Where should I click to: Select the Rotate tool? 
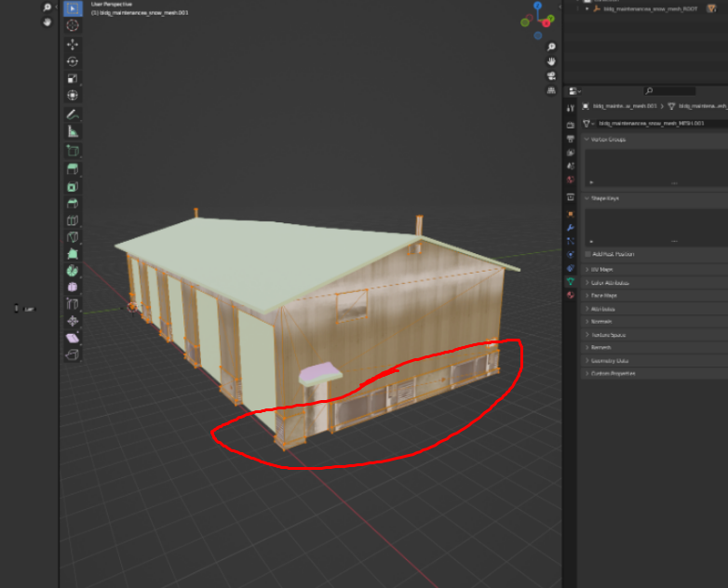pos(73,61)
